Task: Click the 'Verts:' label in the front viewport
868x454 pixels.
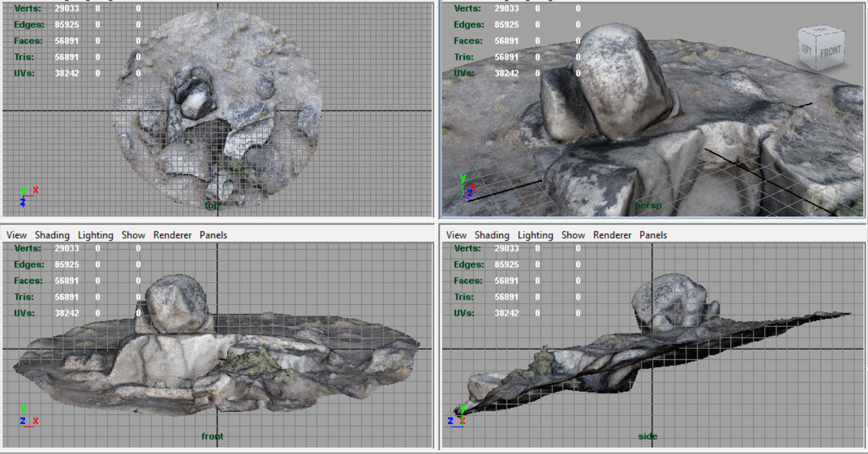Action: click(29, 248)
